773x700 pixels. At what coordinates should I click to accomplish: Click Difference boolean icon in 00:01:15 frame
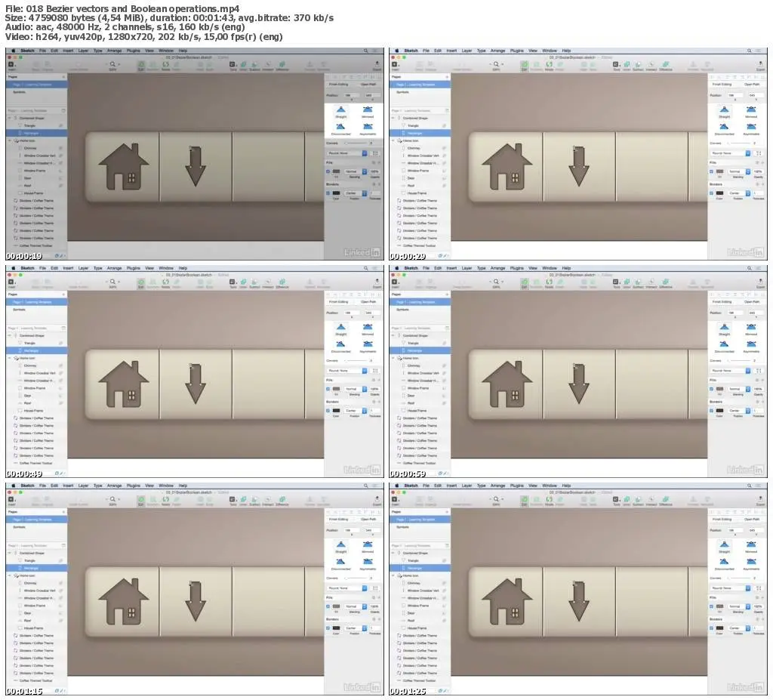pyautogui.click(x=282, y=499)
